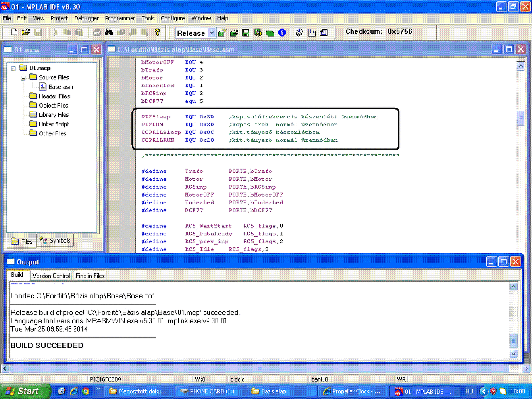This screenshot has height=399, width=532.
Task: Click the Save Workspace floppy icon
Action: pyautogui.click(x=246, y=33)
